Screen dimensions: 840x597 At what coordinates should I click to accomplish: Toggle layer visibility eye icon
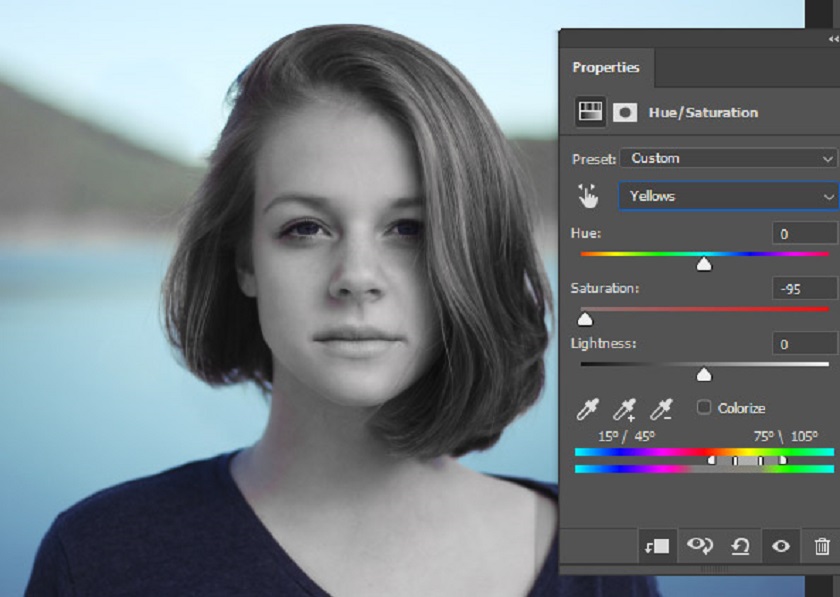(x=781, y=546)
